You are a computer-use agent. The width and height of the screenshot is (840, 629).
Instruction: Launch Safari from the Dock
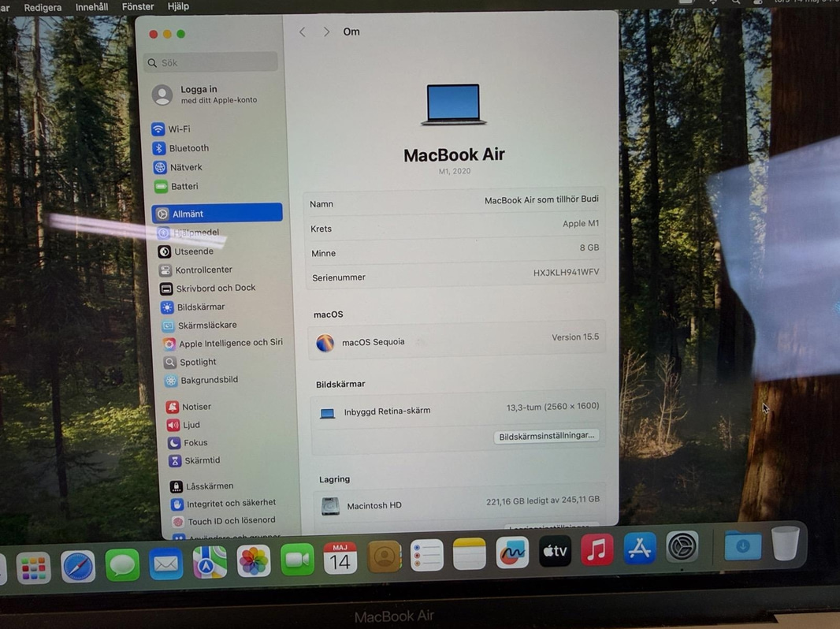click(x=78, y=566)
